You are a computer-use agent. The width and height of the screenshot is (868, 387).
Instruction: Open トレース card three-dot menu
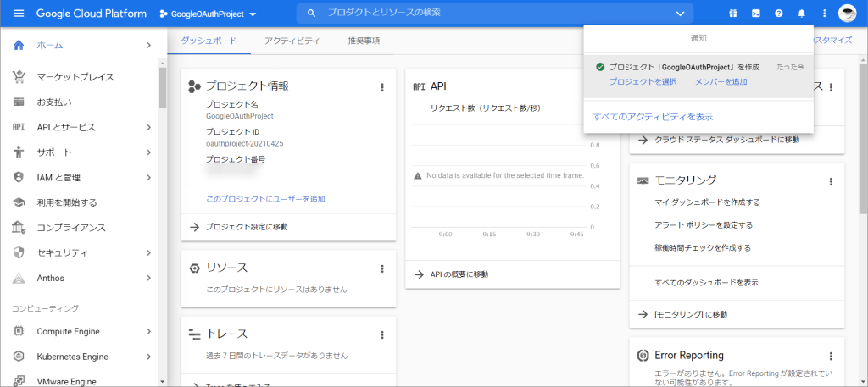381,334
